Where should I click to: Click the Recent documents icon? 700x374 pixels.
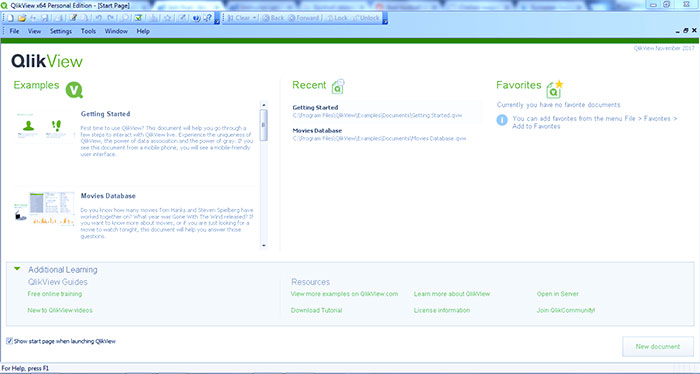point(338,86)
